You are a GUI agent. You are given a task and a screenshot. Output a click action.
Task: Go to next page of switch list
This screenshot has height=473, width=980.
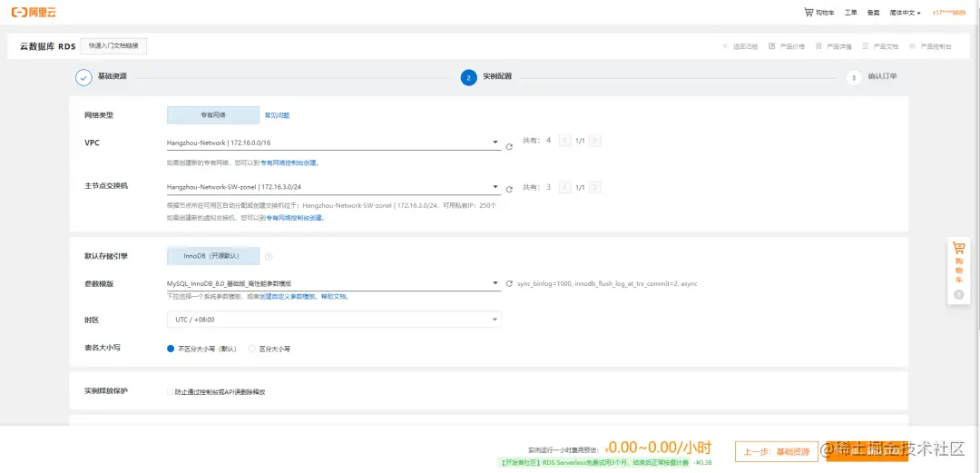point(595,187)
